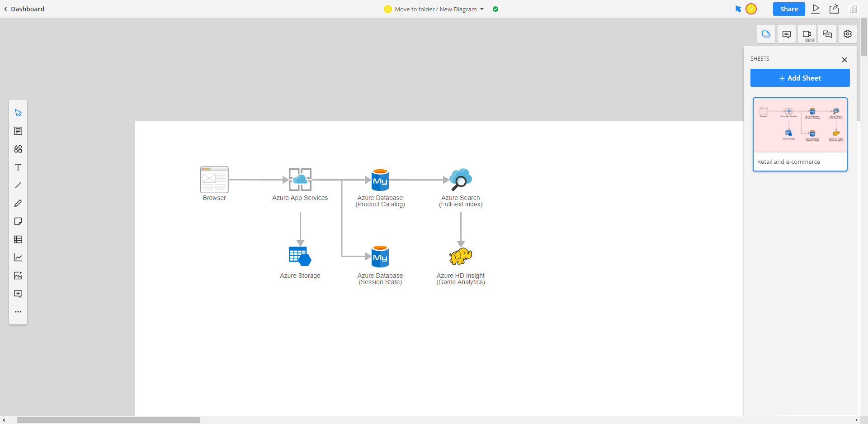Select the Azure Database Product Catalog icon
This screenshot has height=424, width=868.
[380, 180]
